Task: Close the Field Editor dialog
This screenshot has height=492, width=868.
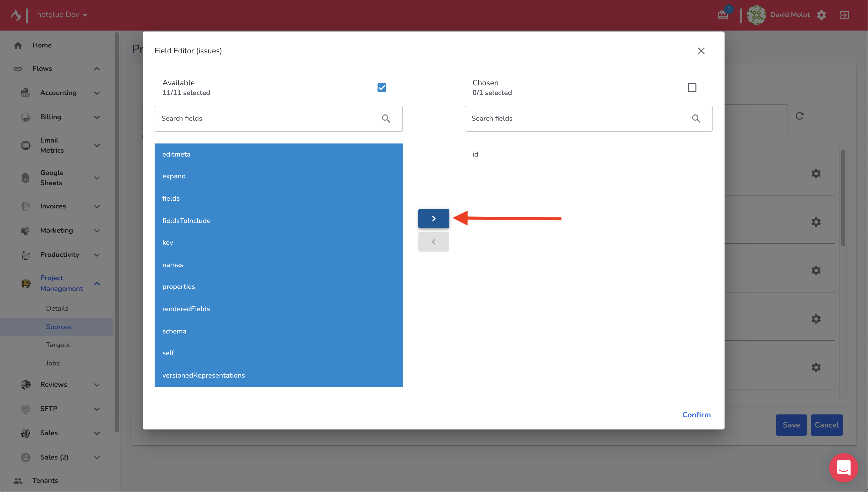Action: point(701,51)
